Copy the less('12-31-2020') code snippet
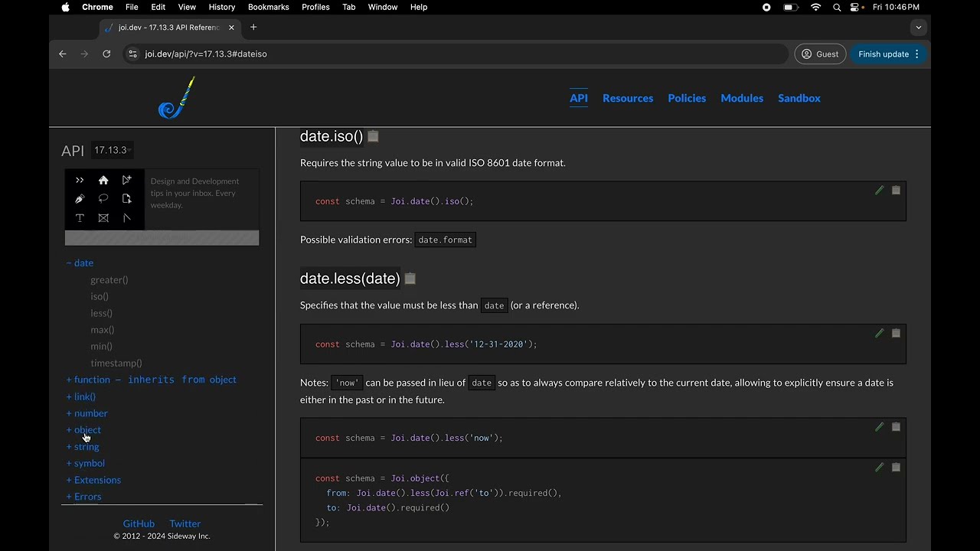 (x=896, y=333)
